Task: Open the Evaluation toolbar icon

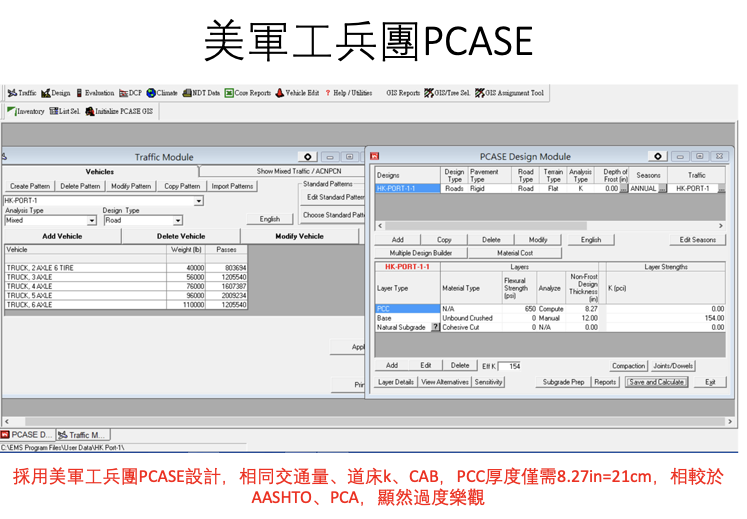Action: pos(95,93)
